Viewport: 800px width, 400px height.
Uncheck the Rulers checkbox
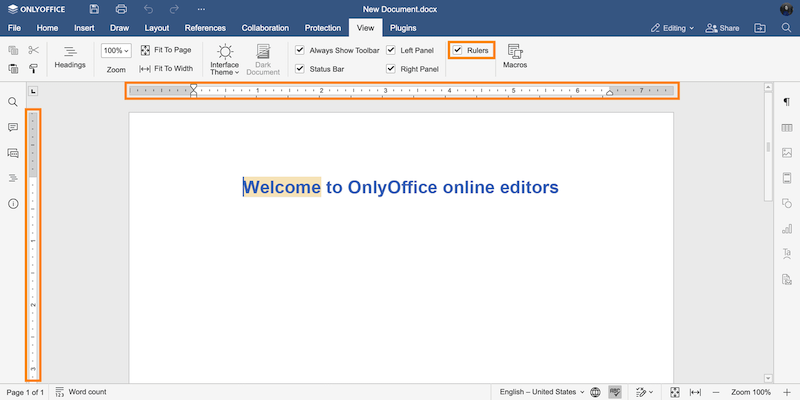pos(458,49)
